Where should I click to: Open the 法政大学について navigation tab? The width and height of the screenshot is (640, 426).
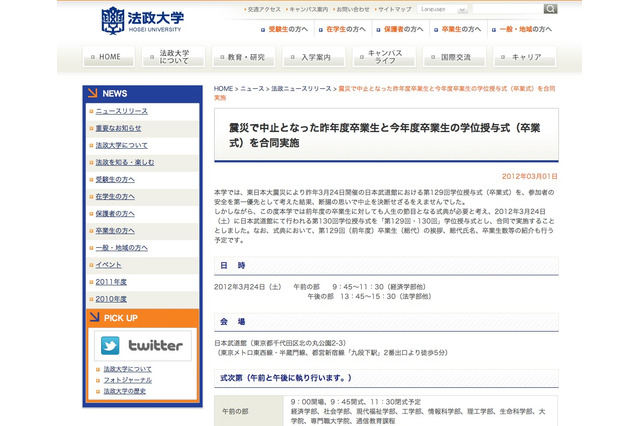pyautogui.click(x=174, y=57)
